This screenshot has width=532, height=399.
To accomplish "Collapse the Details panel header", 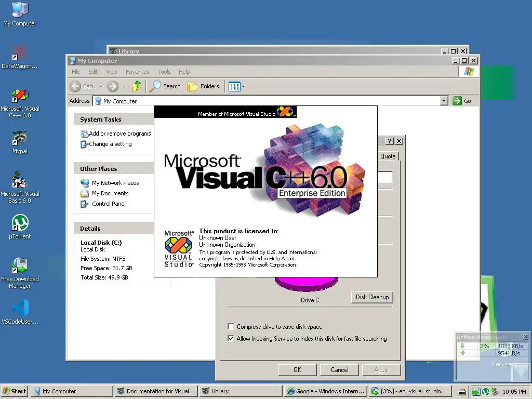I will pos(114,229).
